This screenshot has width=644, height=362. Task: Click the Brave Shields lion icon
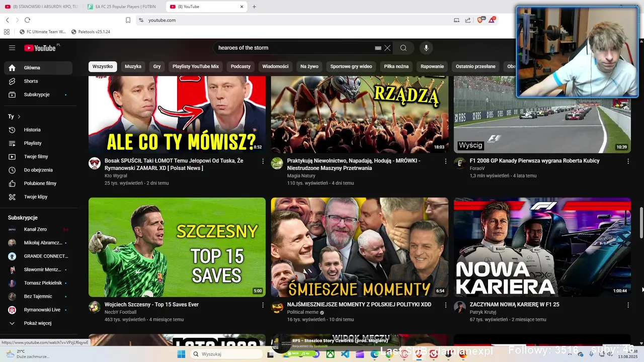tap(479, 20)
